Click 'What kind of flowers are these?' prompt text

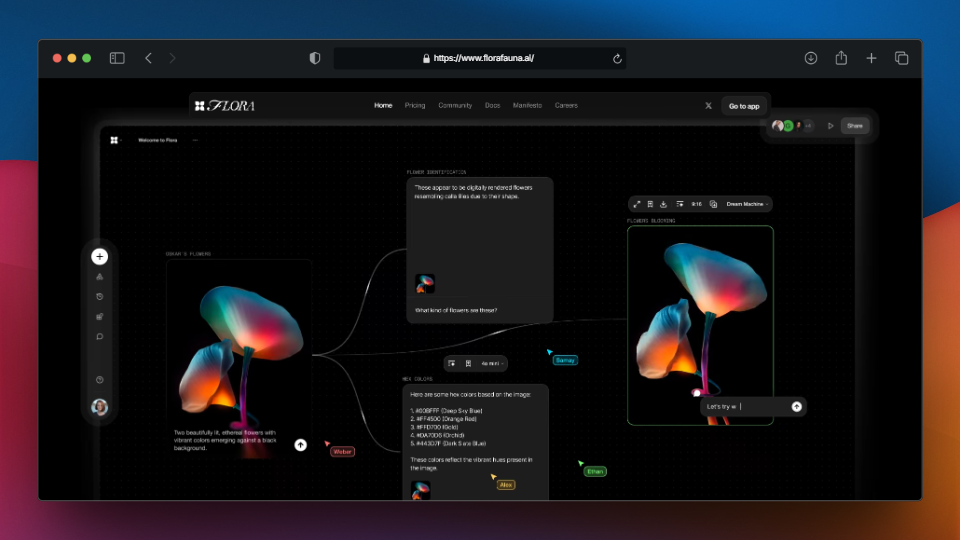point(456,310)
